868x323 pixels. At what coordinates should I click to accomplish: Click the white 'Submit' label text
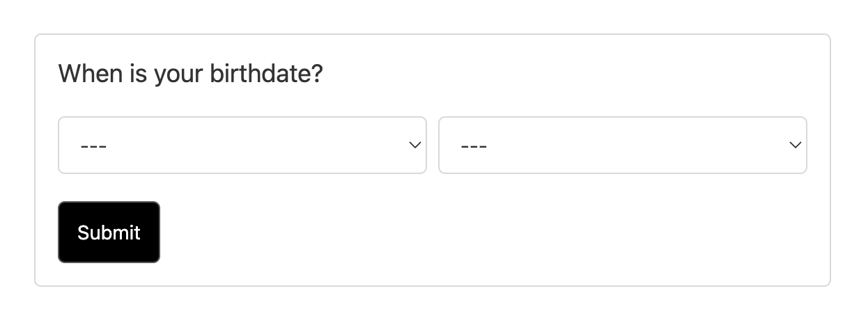point(109,233)
